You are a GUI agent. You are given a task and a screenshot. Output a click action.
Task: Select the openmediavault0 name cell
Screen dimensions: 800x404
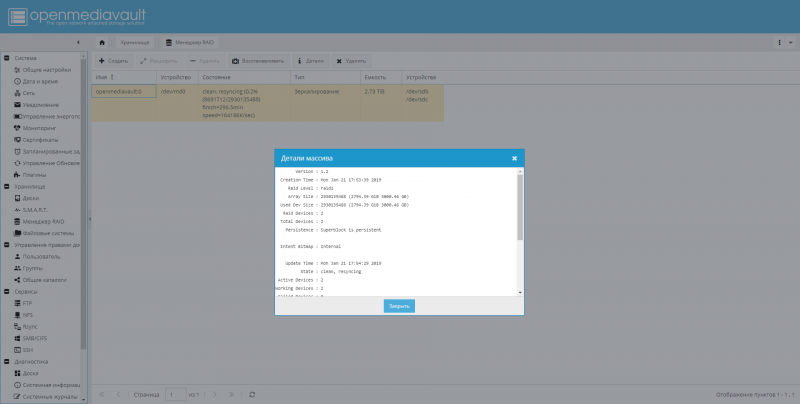124,92
